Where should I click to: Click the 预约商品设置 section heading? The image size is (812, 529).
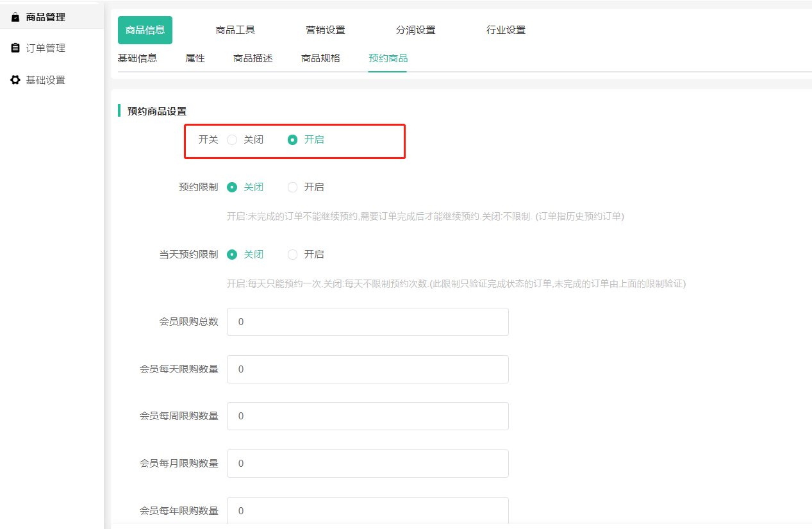(x=157, y=112)
